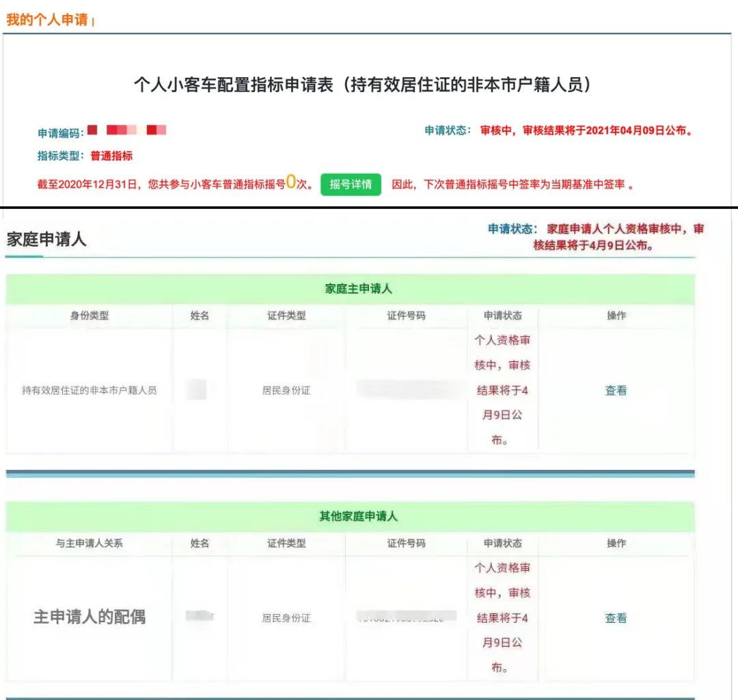Image resolution: width=738 pixels, height=700 pixels.
Task: Click 查看 link for 家庭主申请人 row
Action: (x=616, y=390)
